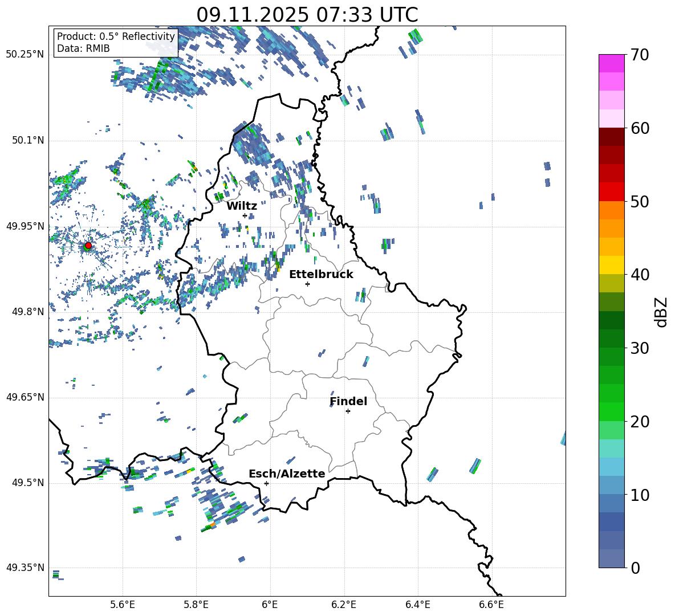
Task: Click the 50 dBZ tick label
Action: pos(640,201)
